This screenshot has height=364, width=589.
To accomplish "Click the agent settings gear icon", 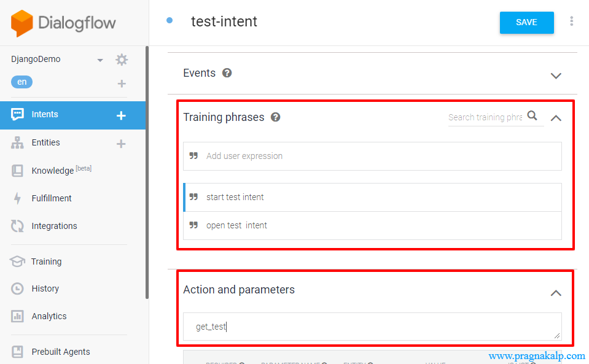I will (x=122, y=60).
